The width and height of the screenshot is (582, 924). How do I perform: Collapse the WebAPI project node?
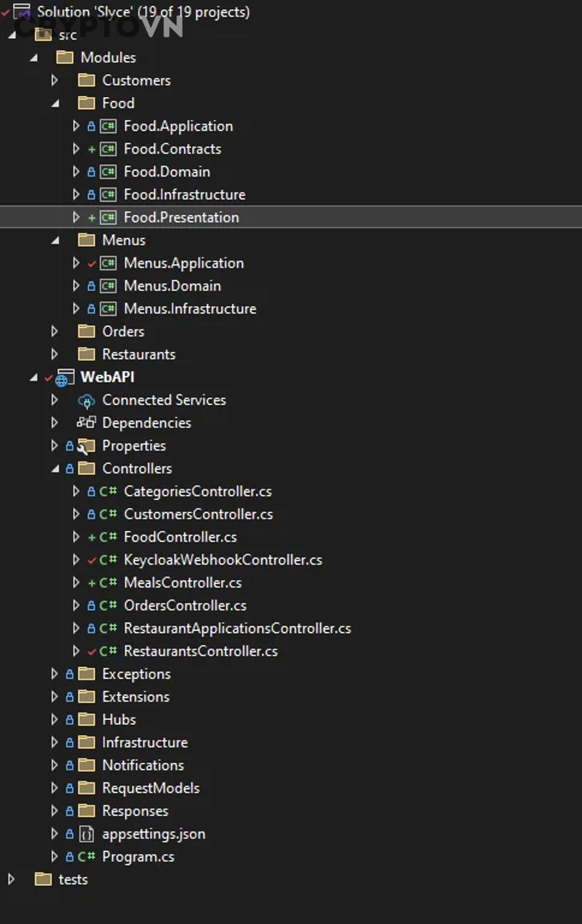[34, 377]
